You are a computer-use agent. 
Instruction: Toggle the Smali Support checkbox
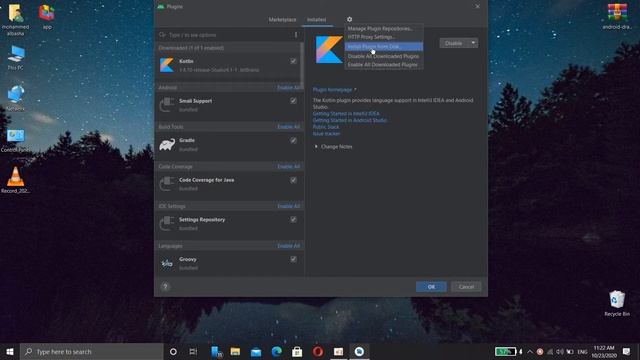point(293,100)
